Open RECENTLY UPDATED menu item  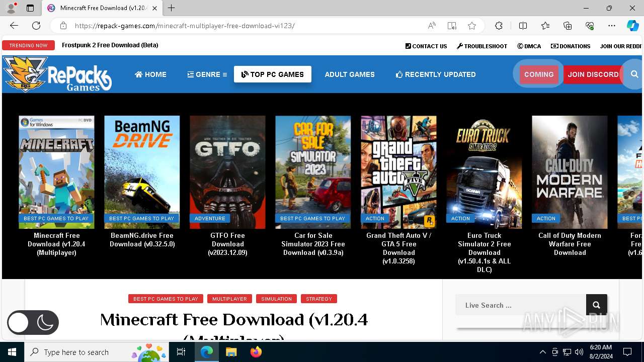pos(436,74)
